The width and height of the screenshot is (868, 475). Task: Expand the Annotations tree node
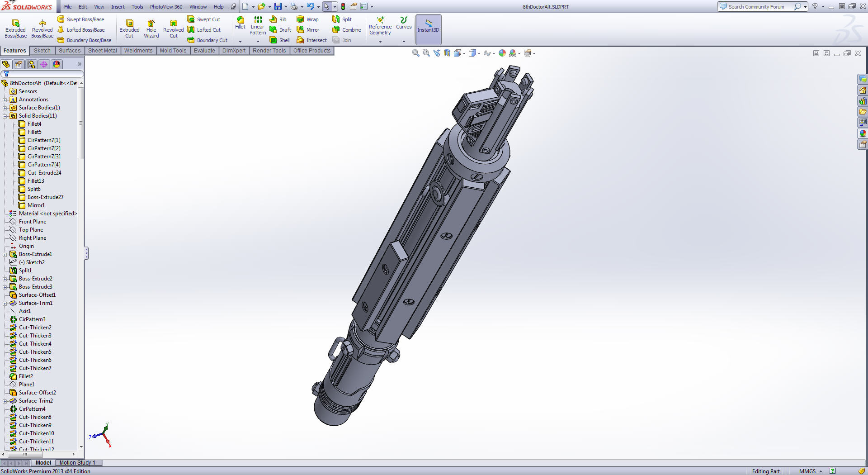coord(5,100)
